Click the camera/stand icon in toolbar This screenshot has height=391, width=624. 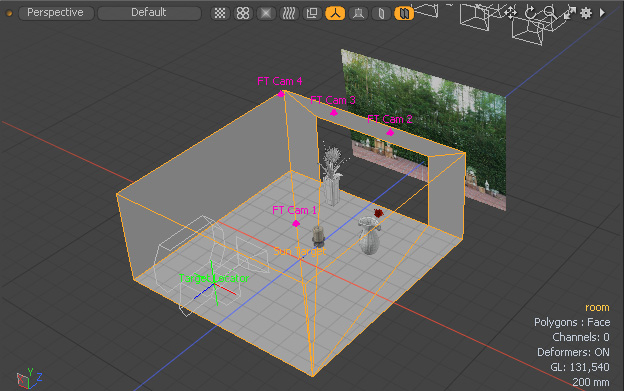click(x=358, y=13)
